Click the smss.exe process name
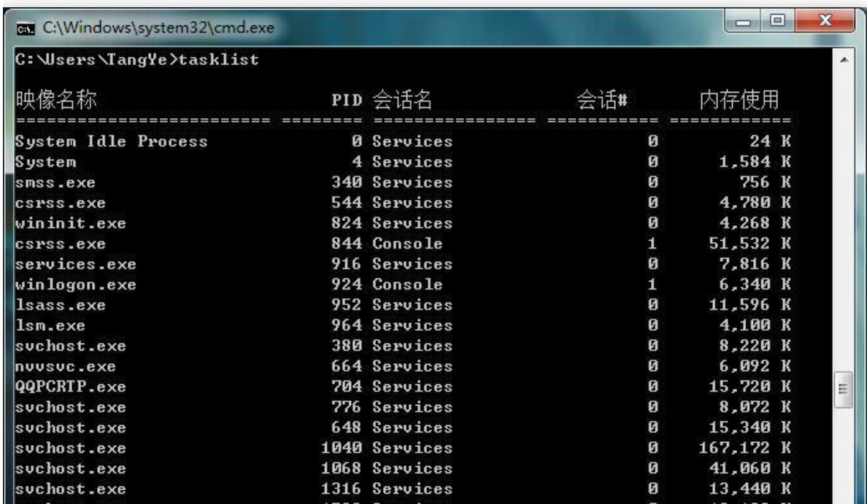867x504 pixels. (x=55, y=182)
